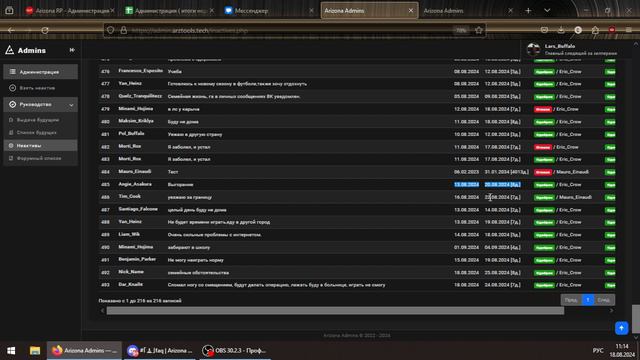Click the red status badge in row 479
The width and height of the screenshot is (640, 360).
tap(543, 109)
